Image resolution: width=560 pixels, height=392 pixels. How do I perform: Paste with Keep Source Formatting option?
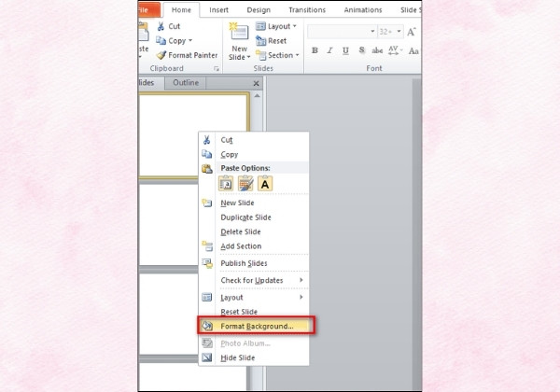point(245,184)
